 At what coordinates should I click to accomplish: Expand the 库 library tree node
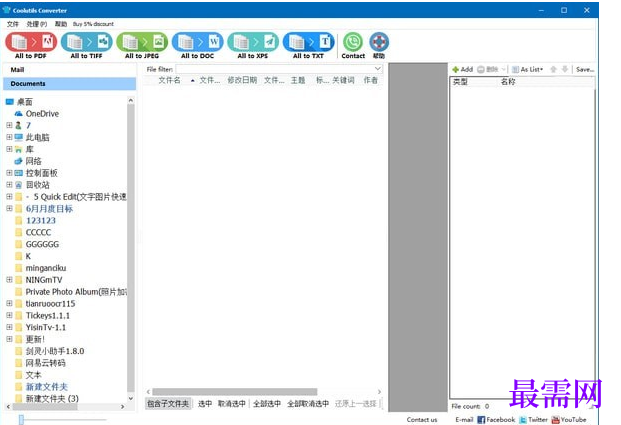(10, 149)
